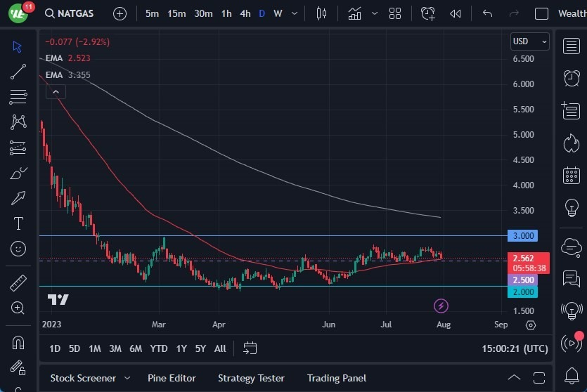Select the Text tool

pyautogui.click(x=18, y=223)
